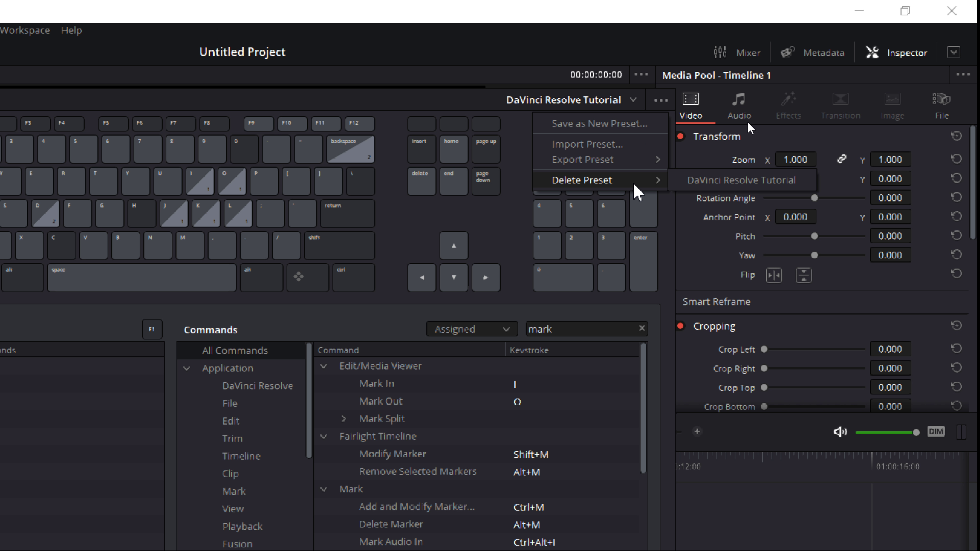The width and height of the screenshot is (980, 551).
Task: Open the Help menu
Action: (71, 30)
